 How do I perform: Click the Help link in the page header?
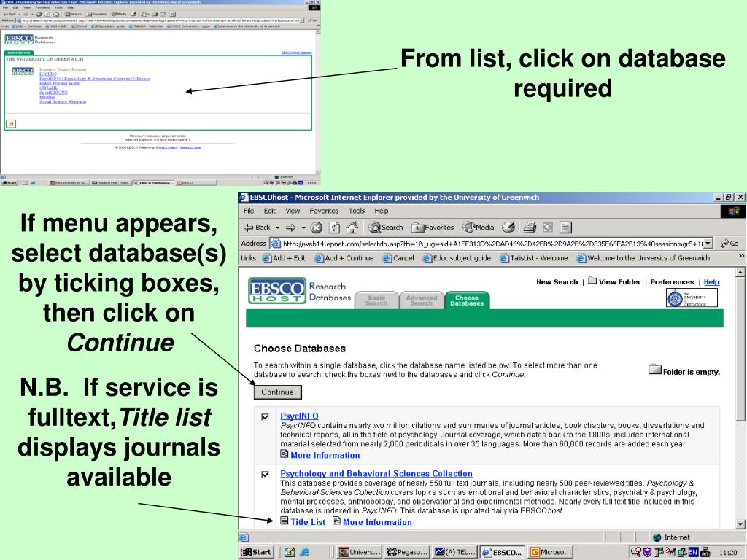pos(711,282)
